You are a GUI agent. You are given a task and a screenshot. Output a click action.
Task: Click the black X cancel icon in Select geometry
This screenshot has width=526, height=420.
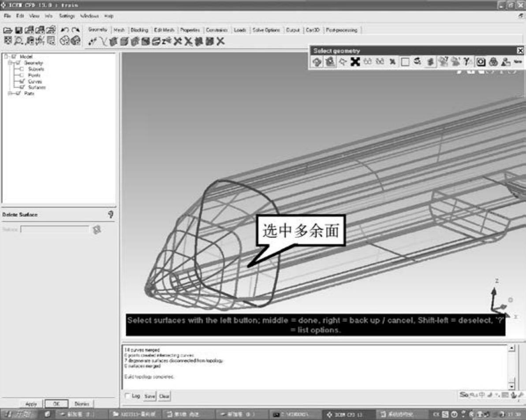pyautogui.click(x=355, y=62)
